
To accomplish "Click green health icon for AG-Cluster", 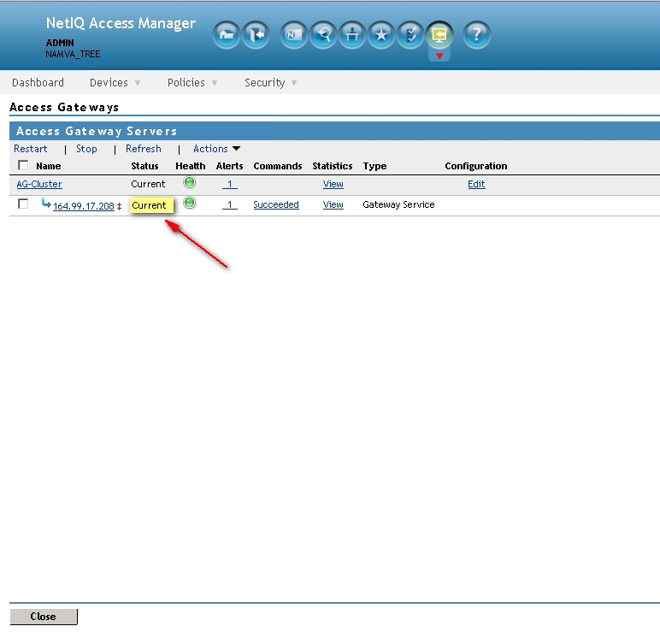I will [190, 182].
